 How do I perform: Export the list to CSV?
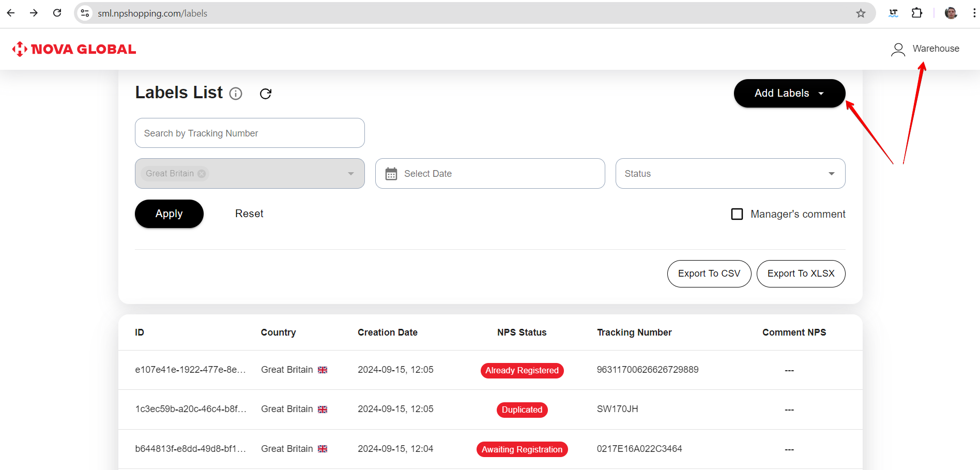click(709, 274)
